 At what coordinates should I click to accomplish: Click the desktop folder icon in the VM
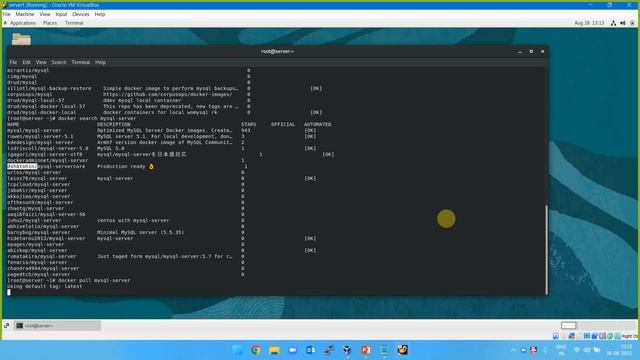pyautogui.click(x=21, y=39)
